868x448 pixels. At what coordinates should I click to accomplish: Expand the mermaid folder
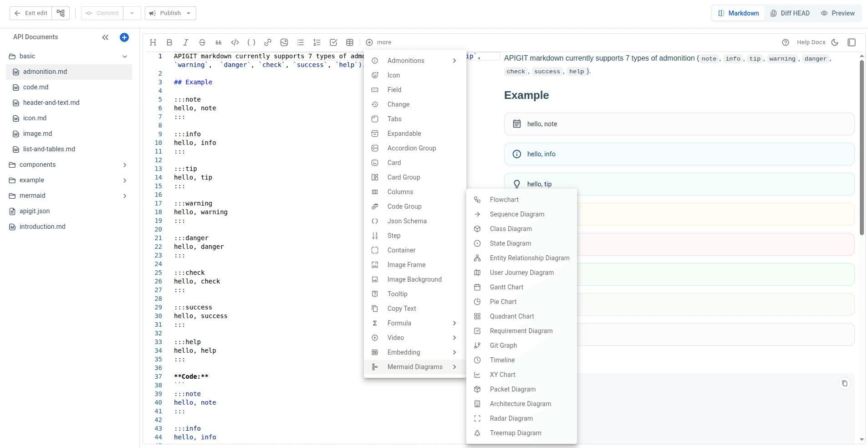pyautogui.click(x=125, y=196)
